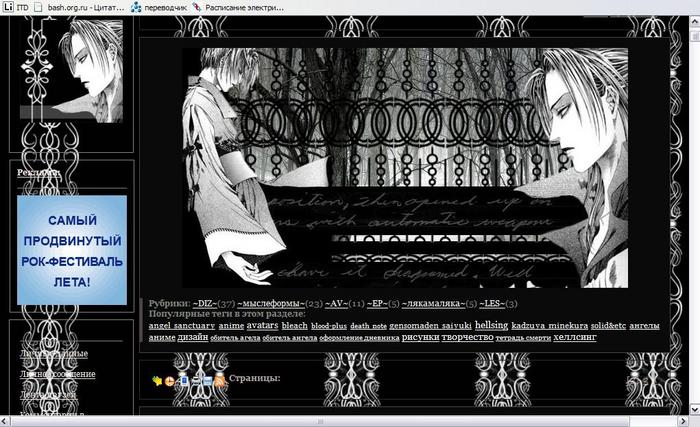Open the ~DIZ~ rubric
Screen dimensions: 700x427
pos(204,304)
